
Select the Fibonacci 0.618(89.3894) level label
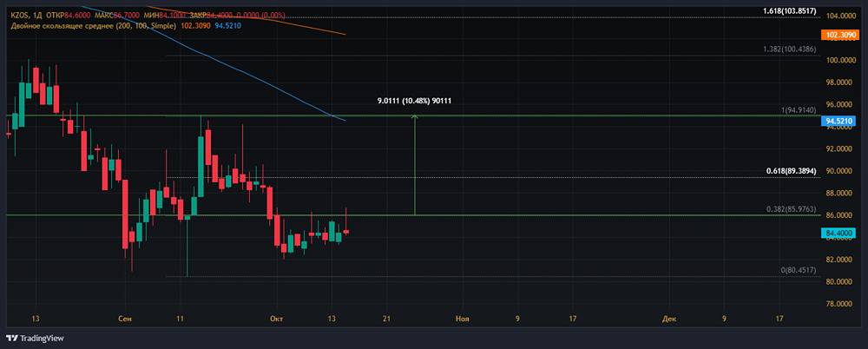(x=791, y=171)
